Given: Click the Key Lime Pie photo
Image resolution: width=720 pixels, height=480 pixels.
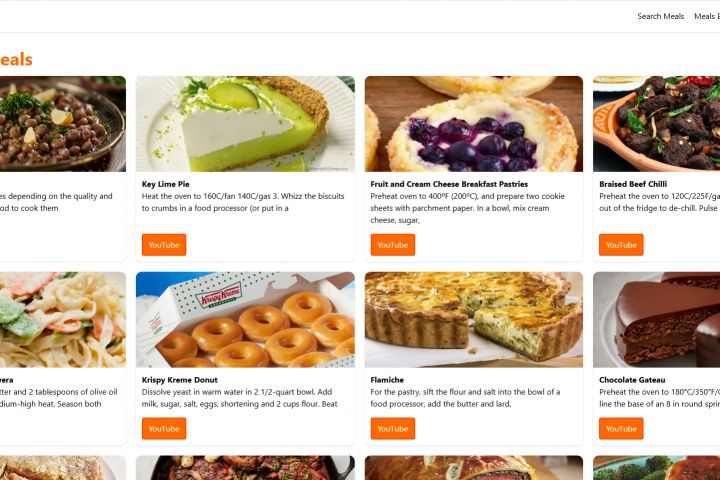Looking at the screenshot, I should point(245,124).
